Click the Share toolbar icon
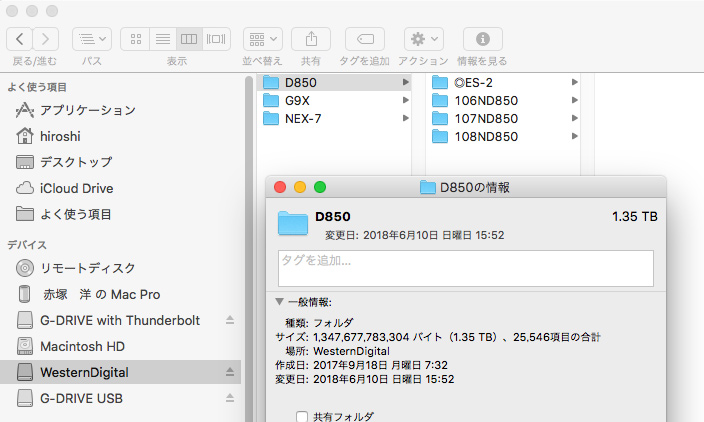Screen dimensions: 704x422 click(311, 39)
